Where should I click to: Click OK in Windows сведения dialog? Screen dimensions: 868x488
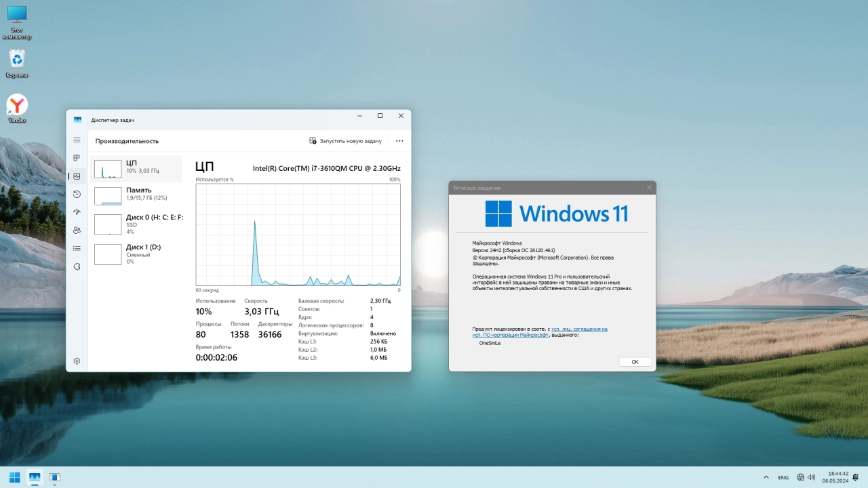point(635,362)
